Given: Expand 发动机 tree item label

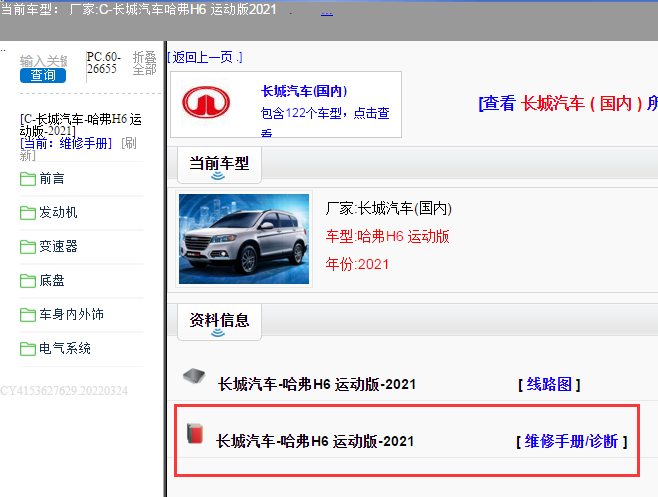Looking at the screenshot, I should [x=58, y=213].
